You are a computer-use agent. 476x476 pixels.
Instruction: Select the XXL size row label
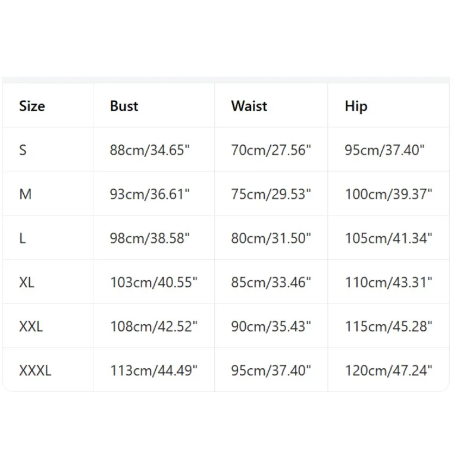click(31, 326)
